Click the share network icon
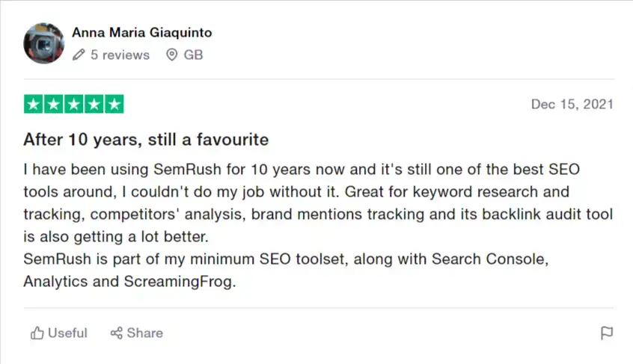The height and width of the screenshot is (364, 633). (117, 333)
